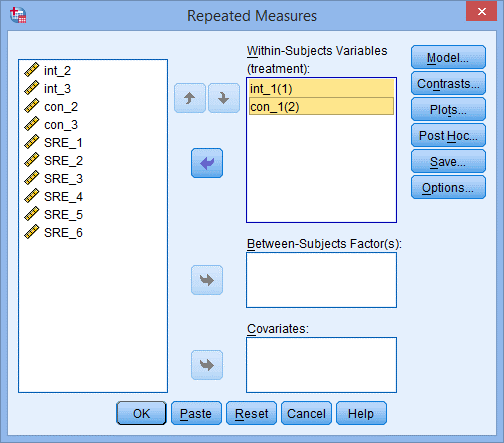Click inside the Covariates box
This screenshot has height=443, width=504.
pyautogui.click(x=321, y=365)
